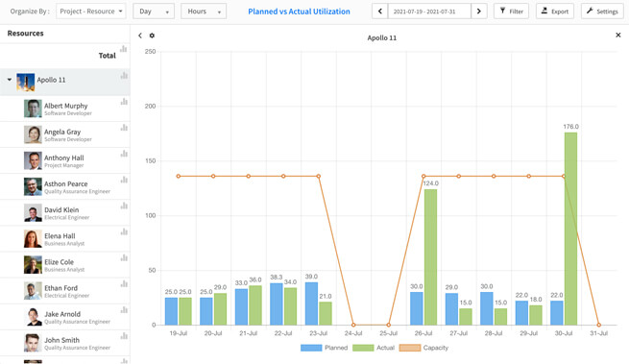Screen dimensions: 629x364
Task: Click the Total row chart icon
Action: 124,49
